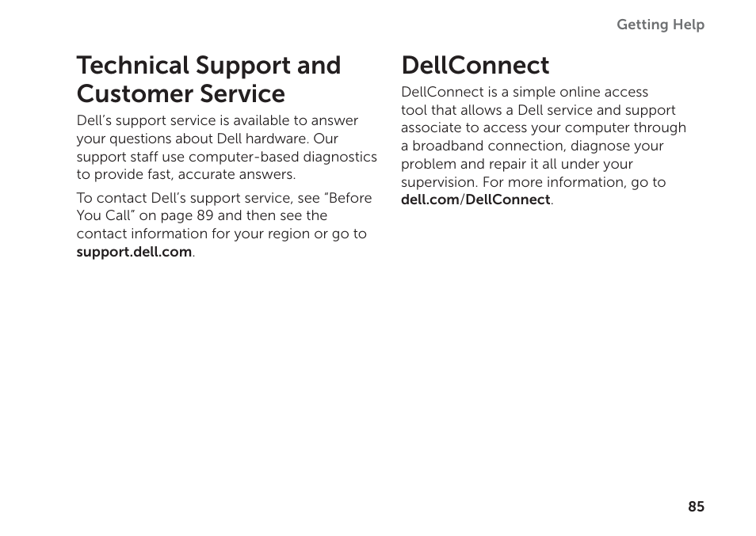The width and height of the screenshot is (756, 536).
Task: Click the phrase "accurate answers"
Action: coord(235,174)
